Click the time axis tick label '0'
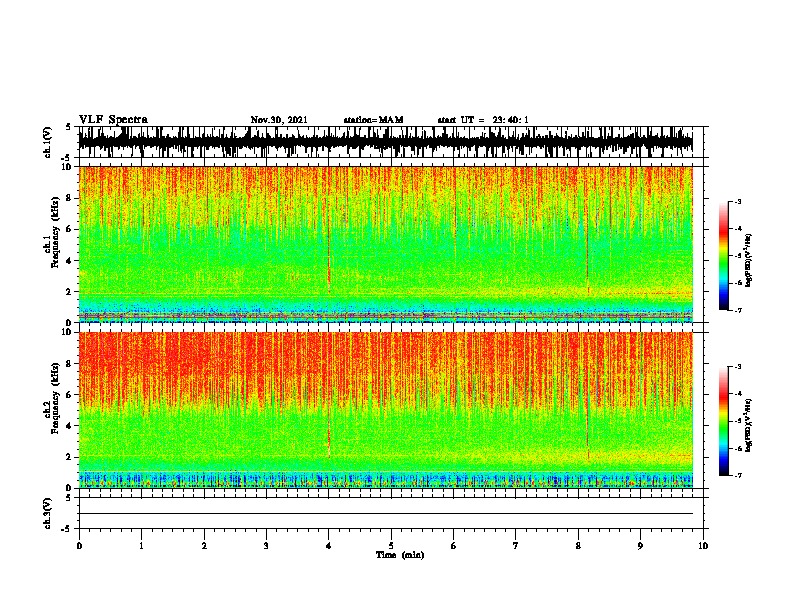792x612 pixels. 79,546
